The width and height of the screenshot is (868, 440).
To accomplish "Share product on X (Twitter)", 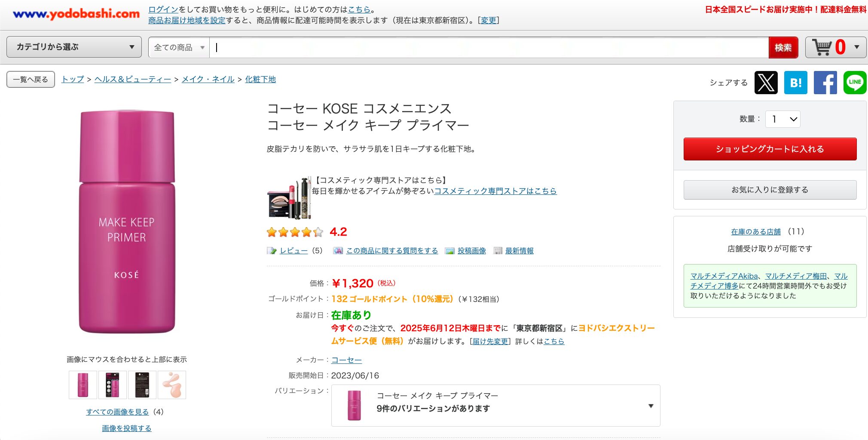I will [x=766, y=83].
